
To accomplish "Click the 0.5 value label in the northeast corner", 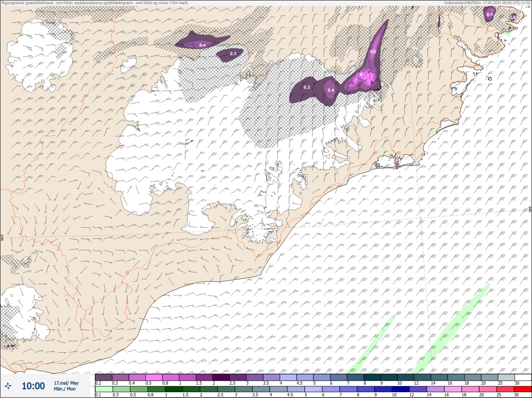I will (490, 15).
